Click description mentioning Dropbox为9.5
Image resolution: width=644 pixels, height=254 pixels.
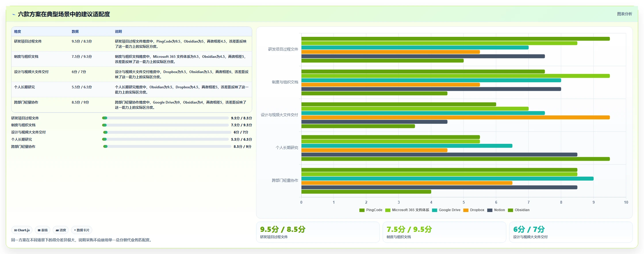(182, 75)
